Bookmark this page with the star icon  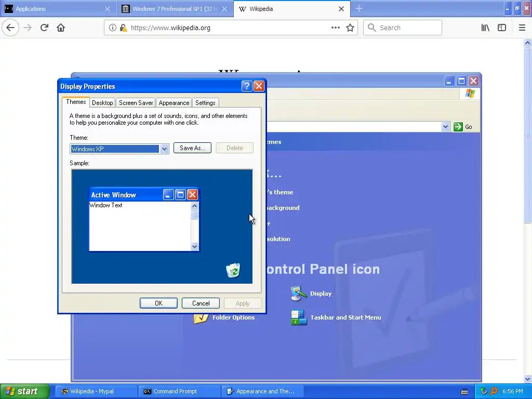[x=350, y=28]
